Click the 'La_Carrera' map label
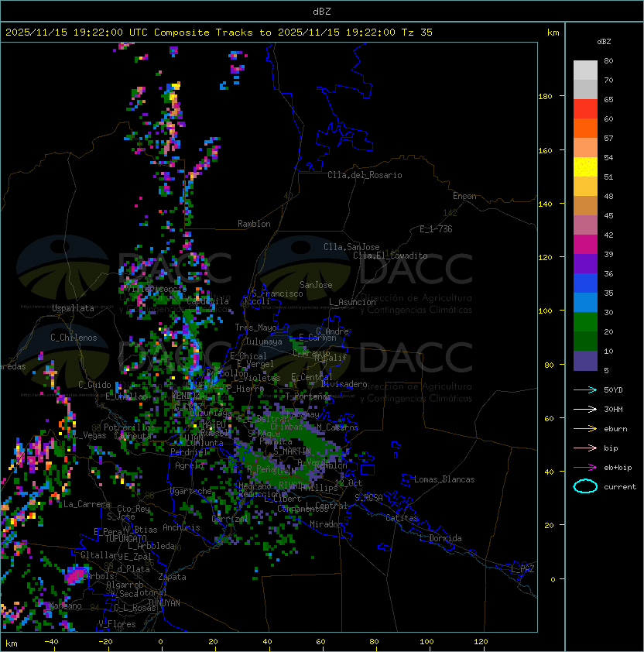The width and height of the screenshot is (644, 652). coord(87,504)
